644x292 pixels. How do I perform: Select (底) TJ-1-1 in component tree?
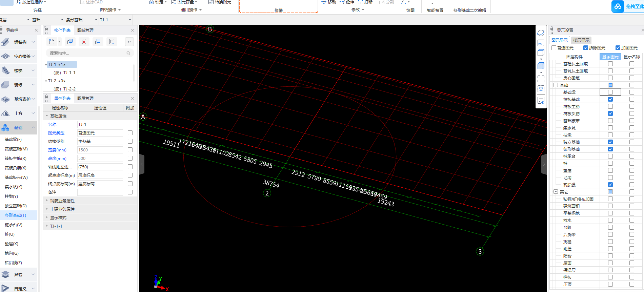[64, 72]
